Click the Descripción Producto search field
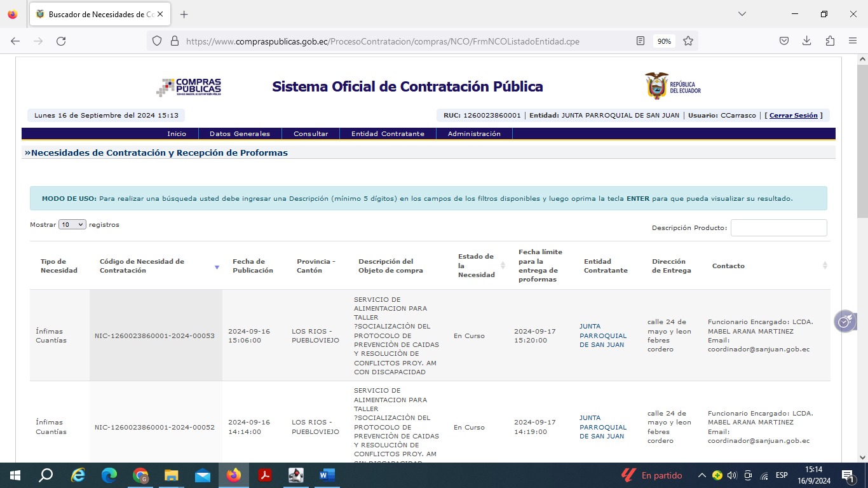The height and width of the screenshot is (488, 868). click(x=778, y=228)
